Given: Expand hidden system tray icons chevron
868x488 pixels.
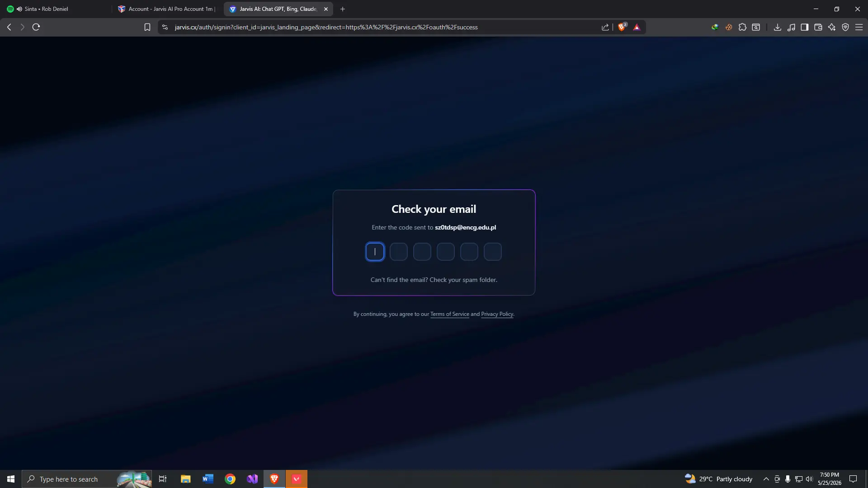Looking at the screenshot, I should tap(766, 479).
